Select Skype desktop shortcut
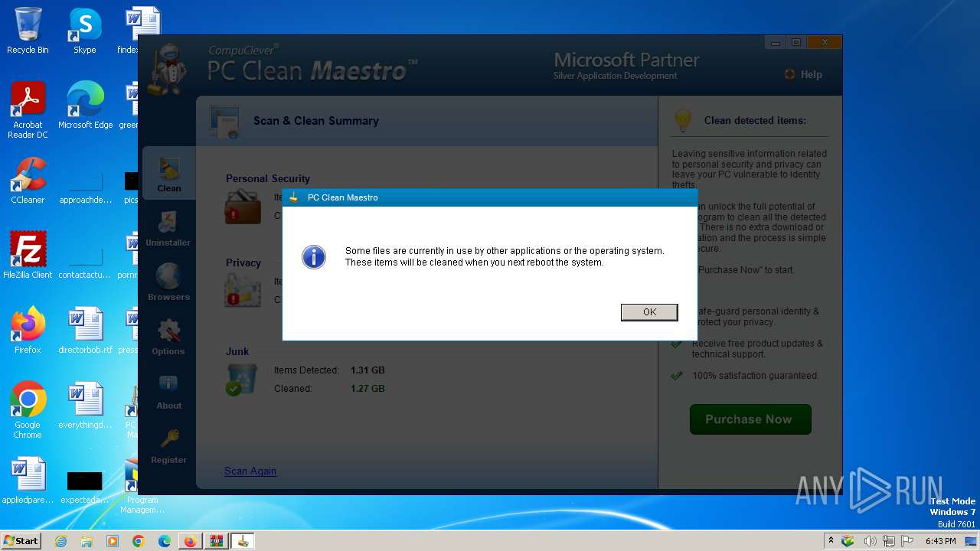This screenshot has height=551, width=980. click(85, 31)
